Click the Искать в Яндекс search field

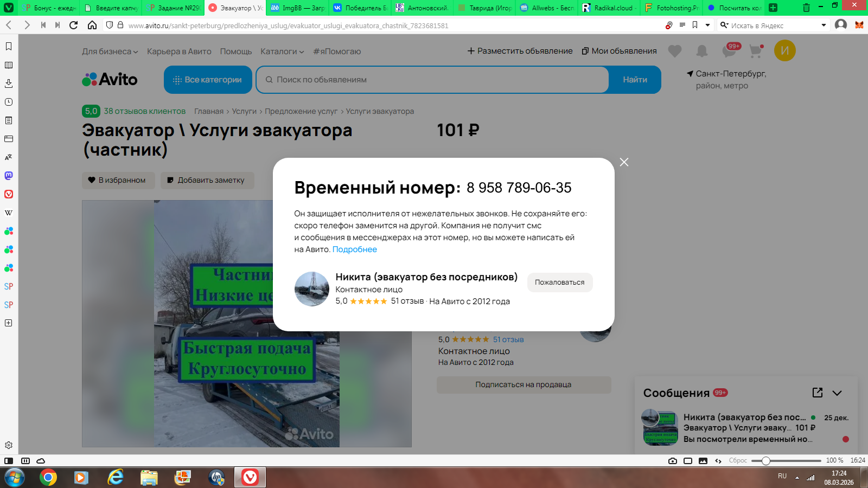773,25
